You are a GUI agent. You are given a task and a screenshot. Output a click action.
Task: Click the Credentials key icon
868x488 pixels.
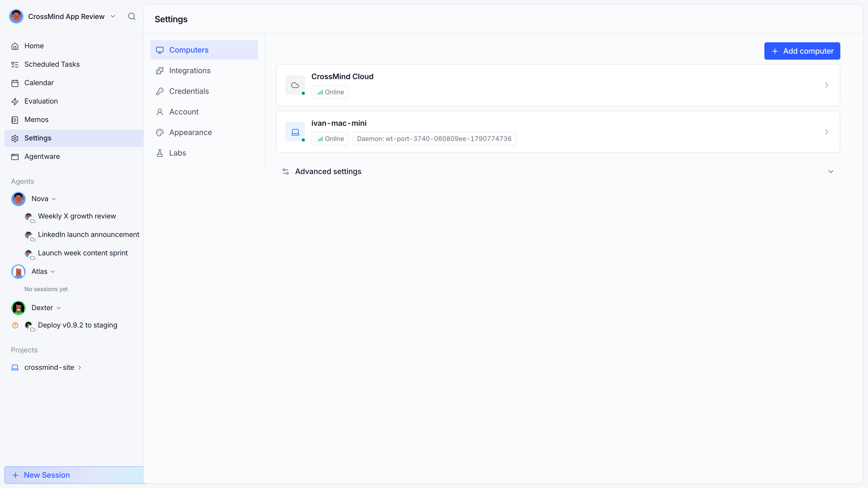[x=160, y=91]
